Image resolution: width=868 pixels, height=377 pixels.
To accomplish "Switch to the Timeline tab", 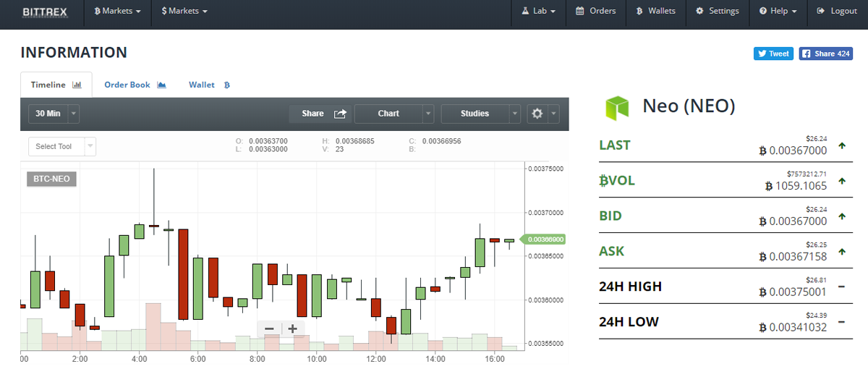I will click(x=56, y=85).
